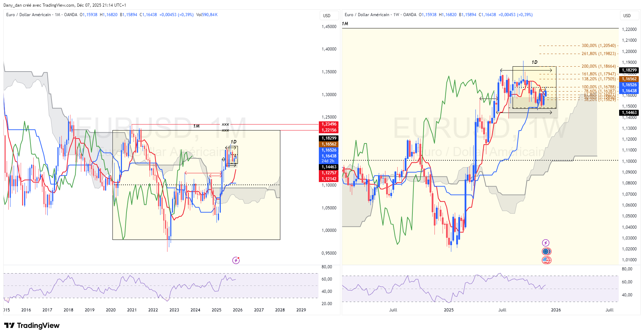Click the '24d 2h' bar countdown label

329,161
